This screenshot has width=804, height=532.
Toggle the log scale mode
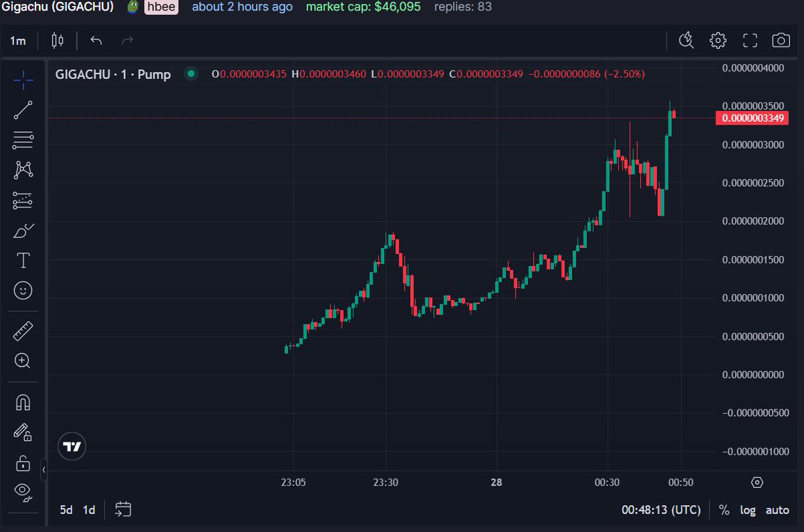pos(748,510)
